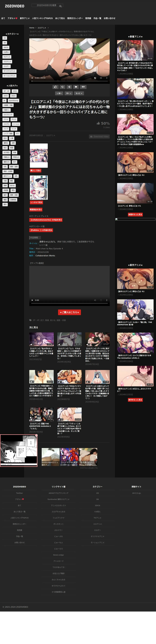Click the flag report icon

tap(76, 87)
